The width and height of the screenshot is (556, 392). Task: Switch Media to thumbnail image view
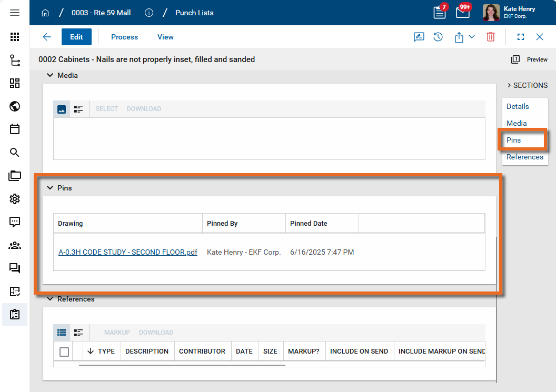point(62,109)
